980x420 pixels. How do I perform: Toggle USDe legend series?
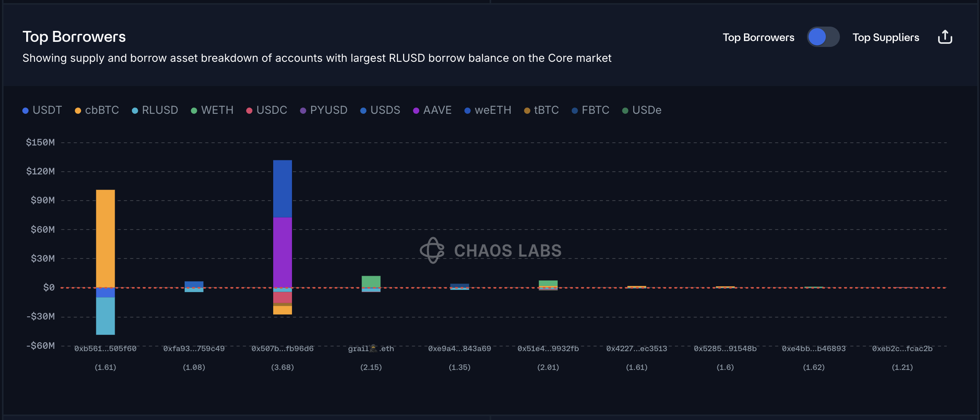tap(641, 110)
